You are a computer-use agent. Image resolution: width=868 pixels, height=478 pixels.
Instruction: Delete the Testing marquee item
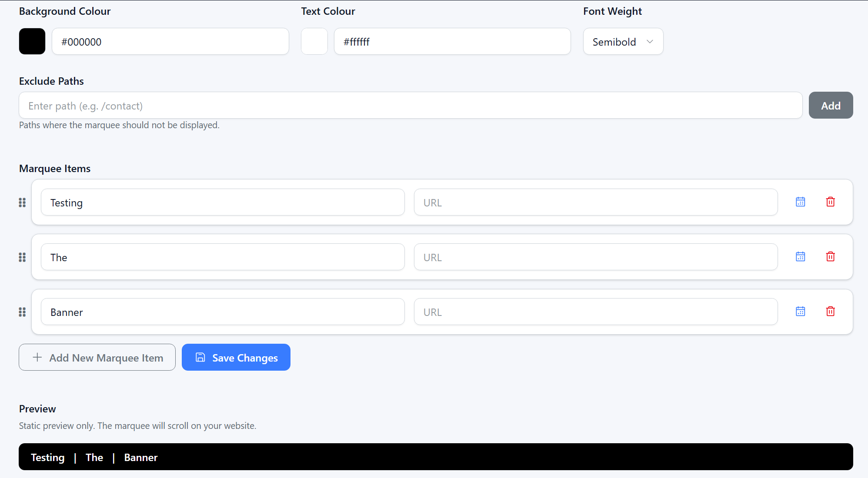830,202
